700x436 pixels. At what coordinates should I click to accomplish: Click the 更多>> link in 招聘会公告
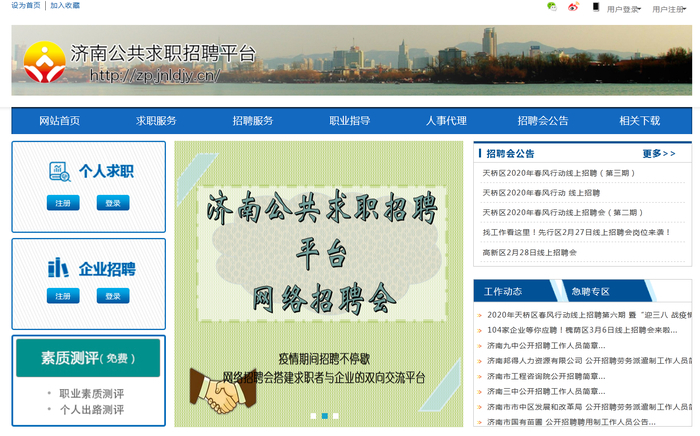[659, 154]
